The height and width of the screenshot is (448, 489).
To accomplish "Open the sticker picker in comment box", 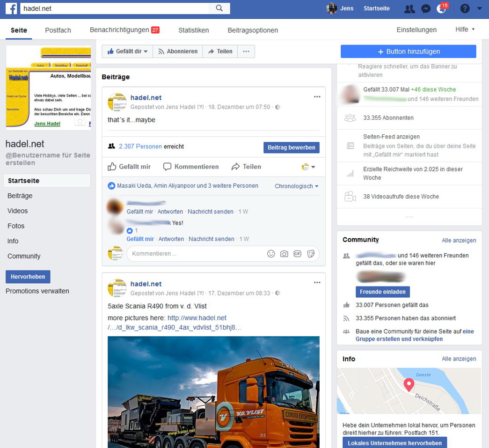I will pos(311,254).
